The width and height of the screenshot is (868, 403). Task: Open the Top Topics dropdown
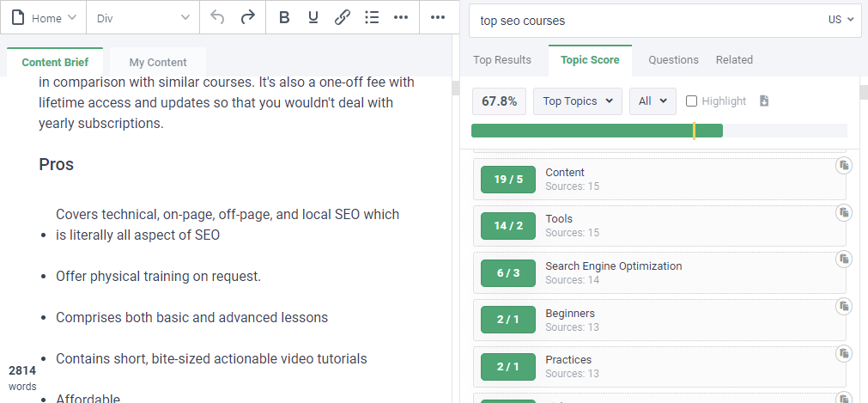pos(577,101)
